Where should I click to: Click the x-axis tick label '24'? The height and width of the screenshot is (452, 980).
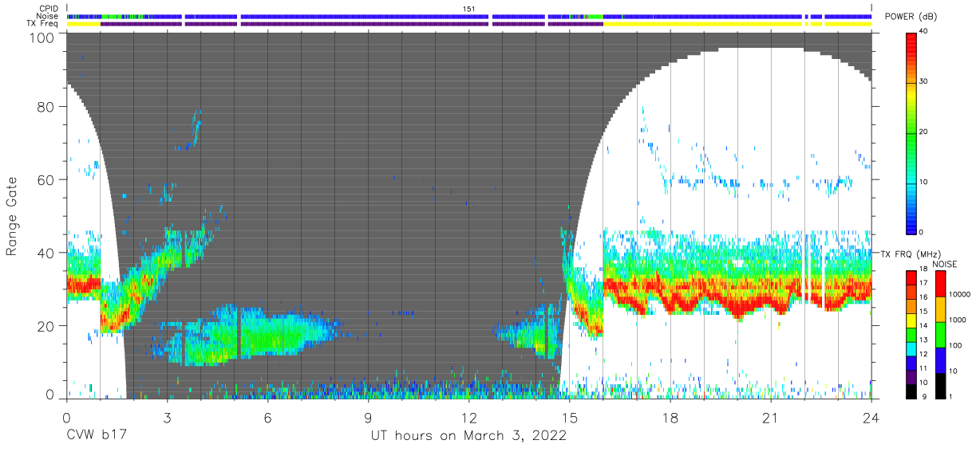tap(871, 418)
